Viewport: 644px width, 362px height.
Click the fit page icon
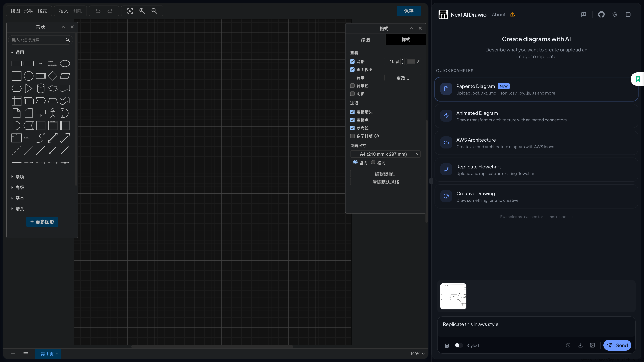pos(130,11)
